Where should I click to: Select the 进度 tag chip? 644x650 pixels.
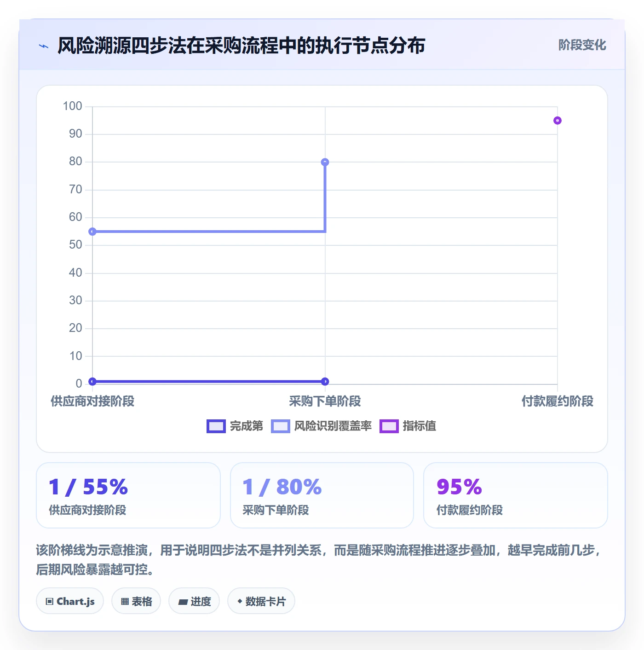[194, 601]
